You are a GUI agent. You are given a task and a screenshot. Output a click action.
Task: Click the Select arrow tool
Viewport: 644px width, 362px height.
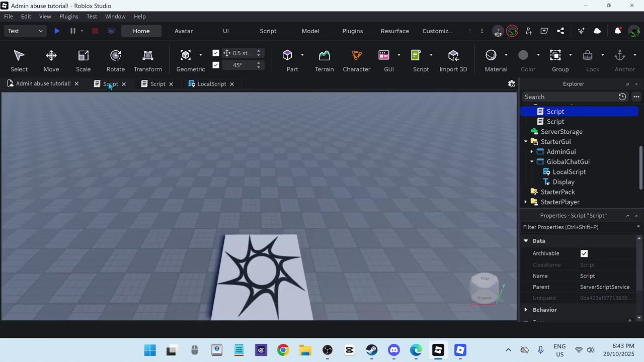coord(19,60)
